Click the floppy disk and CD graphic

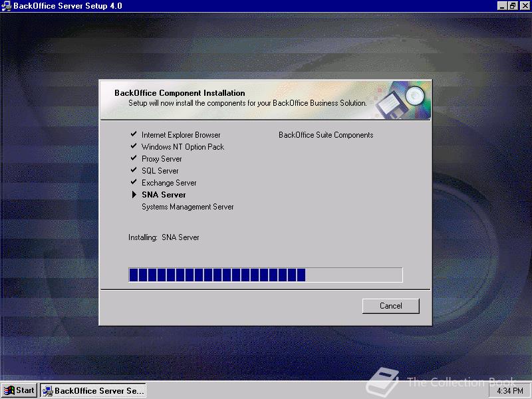402,100
